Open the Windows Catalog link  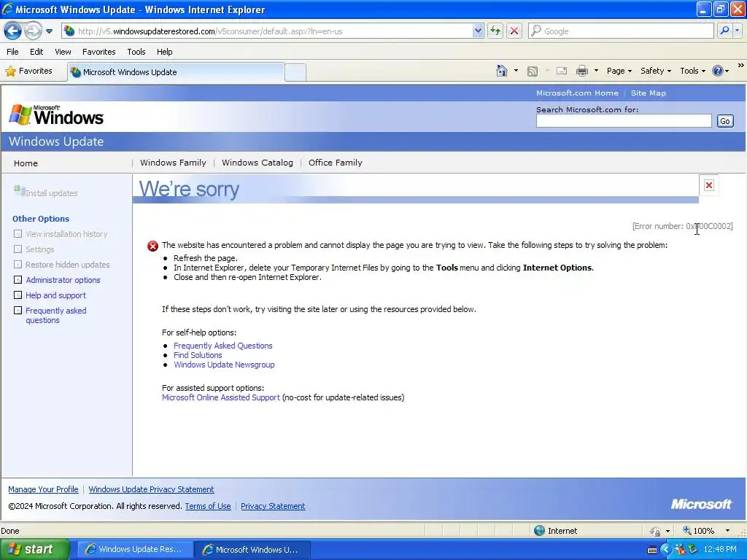pos(258,163)
